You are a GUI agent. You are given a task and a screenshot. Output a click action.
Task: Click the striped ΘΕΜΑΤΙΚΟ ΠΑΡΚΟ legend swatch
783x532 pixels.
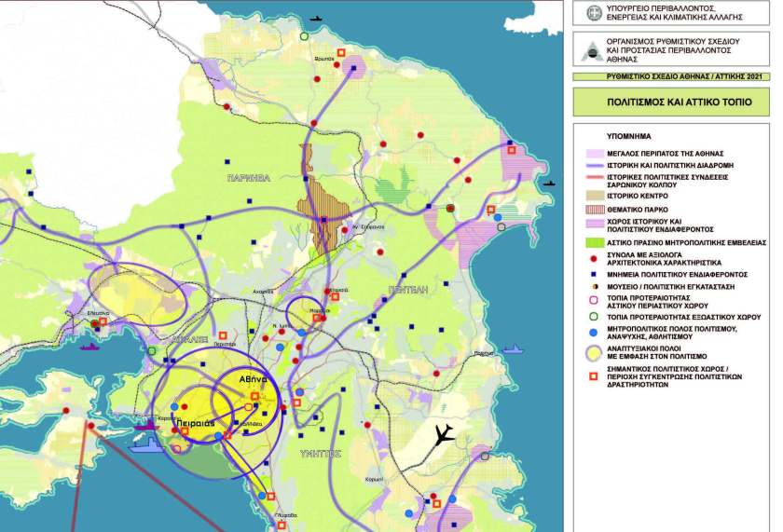595,210
